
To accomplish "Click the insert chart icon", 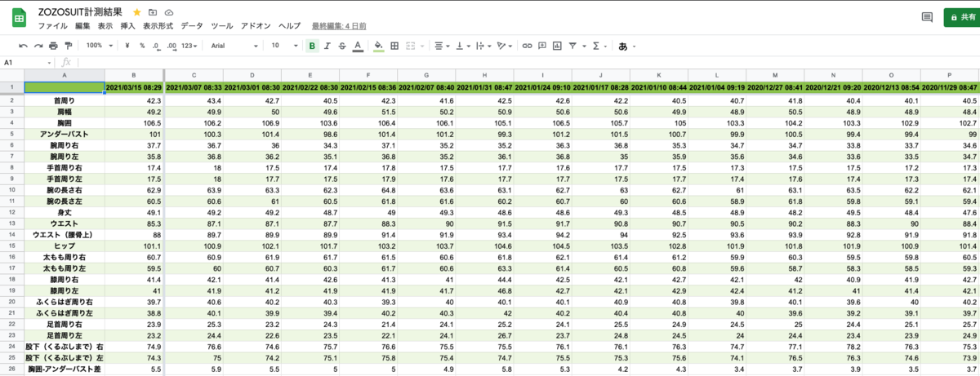I will 557,46.
